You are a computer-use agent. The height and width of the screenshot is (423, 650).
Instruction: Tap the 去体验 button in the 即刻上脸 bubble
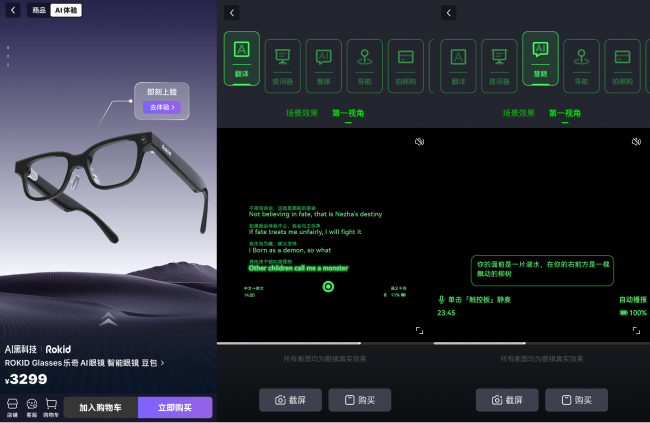pyautogui.click(x=162, y=107)
